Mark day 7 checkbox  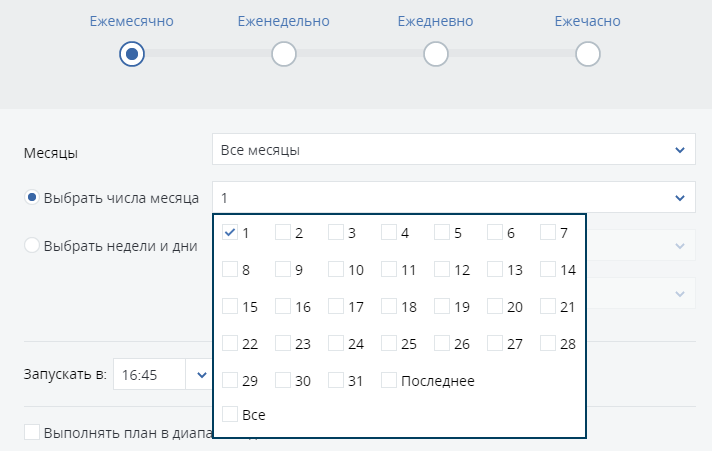click(548, 233)
